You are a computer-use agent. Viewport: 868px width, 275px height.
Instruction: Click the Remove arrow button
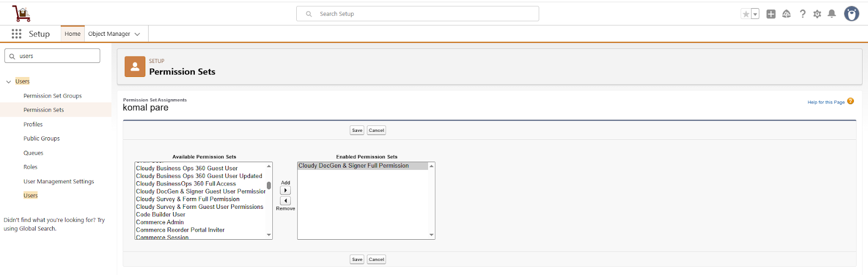point(285,201)
